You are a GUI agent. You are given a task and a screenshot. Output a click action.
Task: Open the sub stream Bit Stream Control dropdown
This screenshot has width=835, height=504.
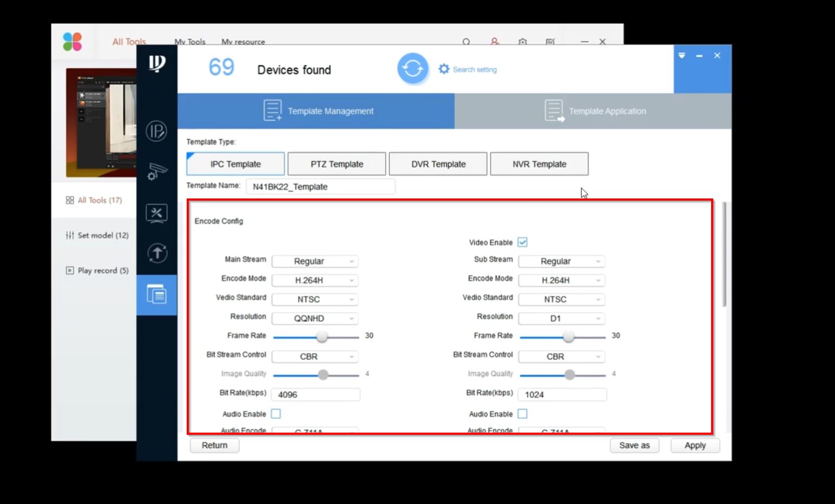[562, 356]
